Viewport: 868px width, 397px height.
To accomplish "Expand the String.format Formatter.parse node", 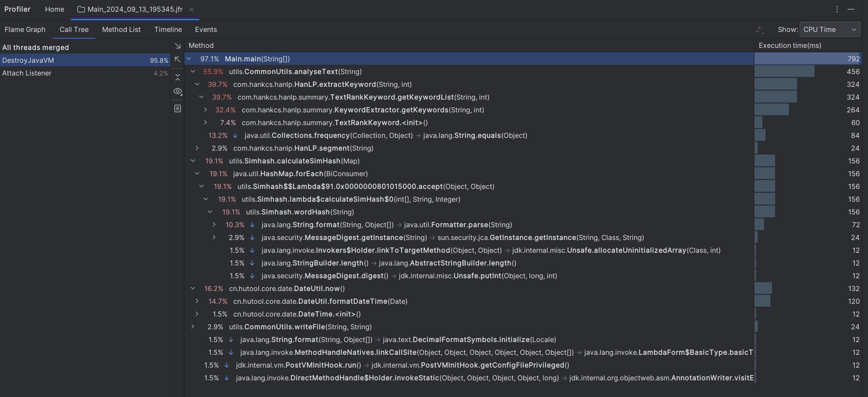I will point(214,225).
